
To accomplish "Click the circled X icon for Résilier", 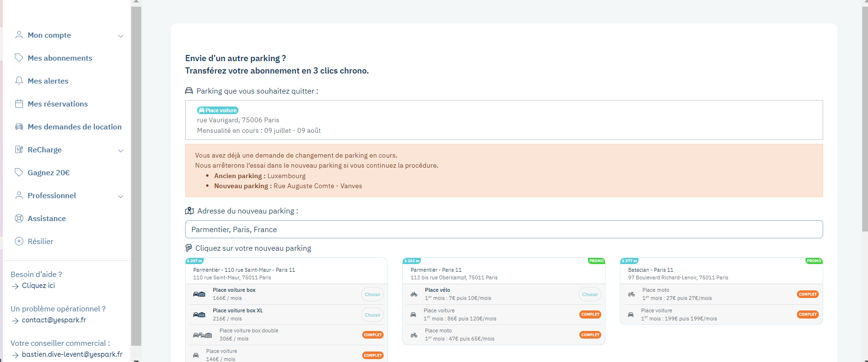I will tap(19, 241).
